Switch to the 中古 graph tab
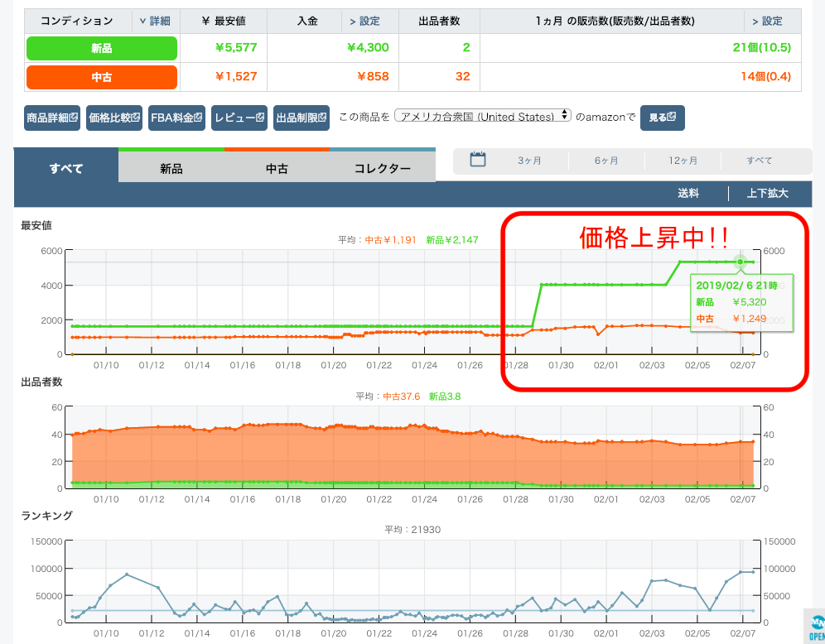This screenshot has height=644, width=825. click(277, 168)
